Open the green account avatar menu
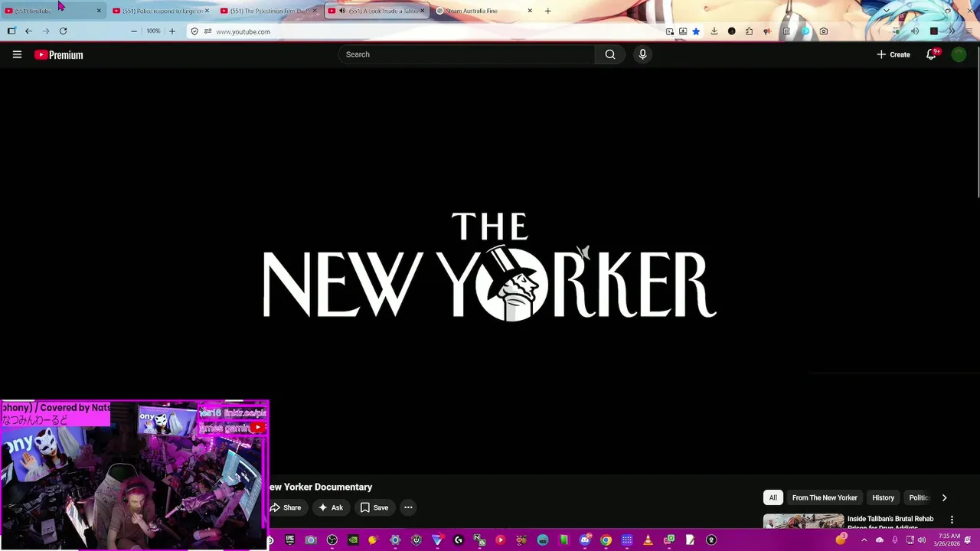980x551 pixels. pos(959,54)
